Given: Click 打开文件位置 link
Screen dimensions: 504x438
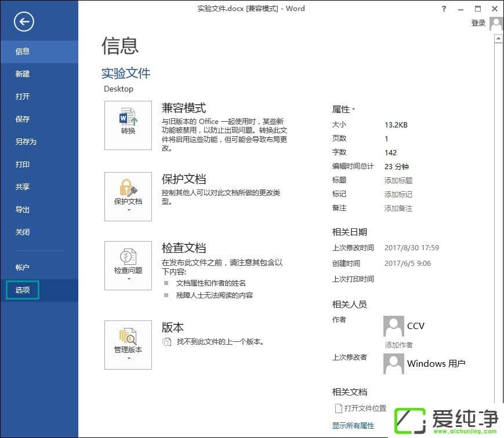Looking at the screenshot, I should (365, 408).
